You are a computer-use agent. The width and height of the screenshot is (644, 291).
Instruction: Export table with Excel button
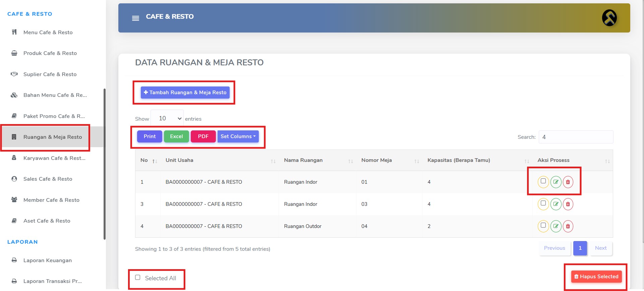pyautogui.click(x=176, y=136)
